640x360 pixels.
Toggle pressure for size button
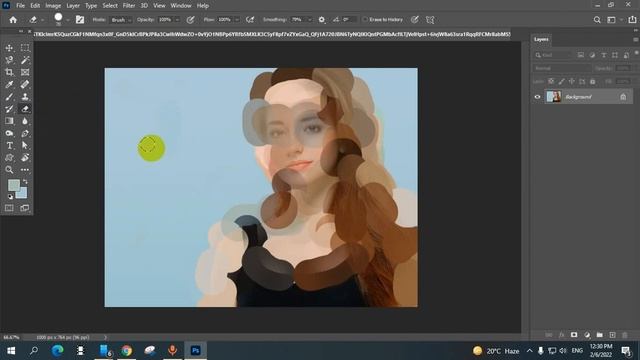click(415, 20)
